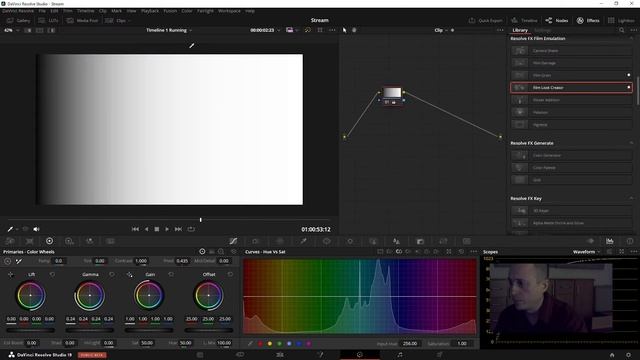
Task: Select the yellow hue swatch below curve
Action: tap(270, 344)
